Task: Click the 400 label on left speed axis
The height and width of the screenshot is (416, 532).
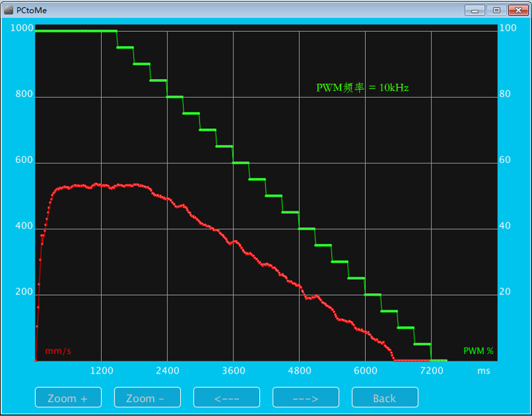Action: [x=24, y=226]
